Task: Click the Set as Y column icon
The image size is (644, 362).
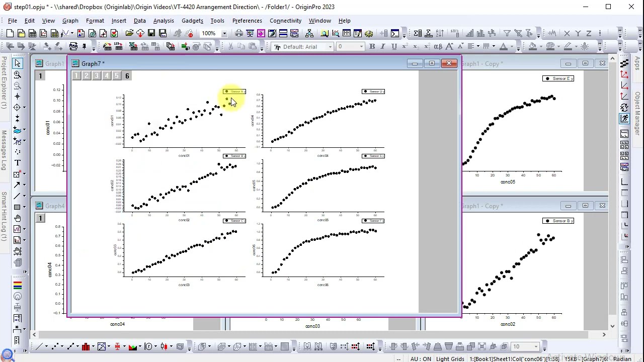Action: [x=578, y=33]
